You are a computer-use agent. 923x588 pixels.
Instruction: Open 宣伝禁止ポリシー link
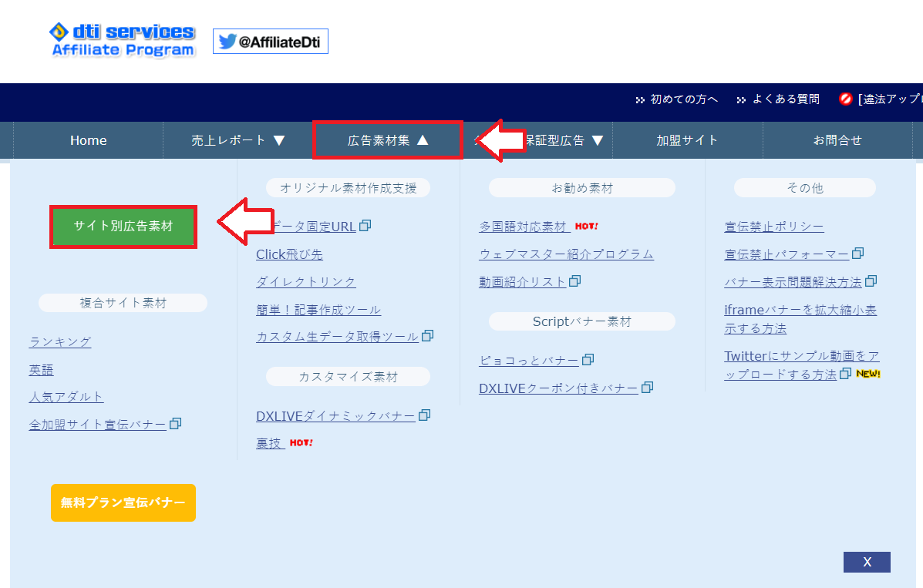pyautogui.click(x=774, y=227)
